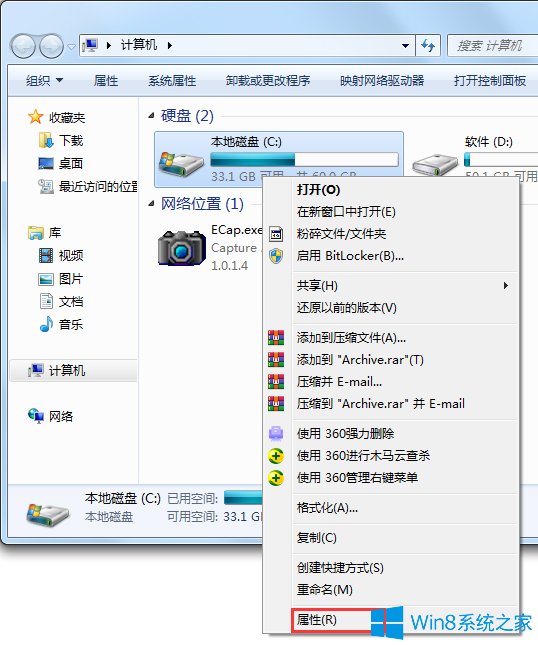The height and width of the screenshot is (645, 538).
Task: Click the D: drive usage bar
Action: pyautogui.click(x=501, y=159)
